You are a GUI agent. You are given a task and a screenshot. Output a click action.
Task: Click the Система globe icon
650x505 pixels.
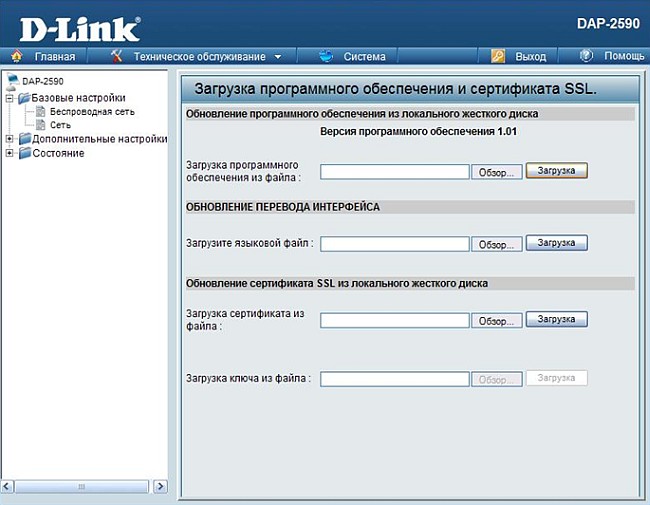(x=326, y=56)
